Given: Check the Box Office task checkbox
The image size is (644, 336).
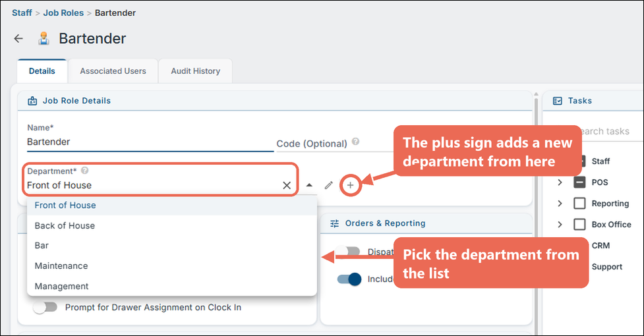Looking at the screenshot, I should pos(579,225).
